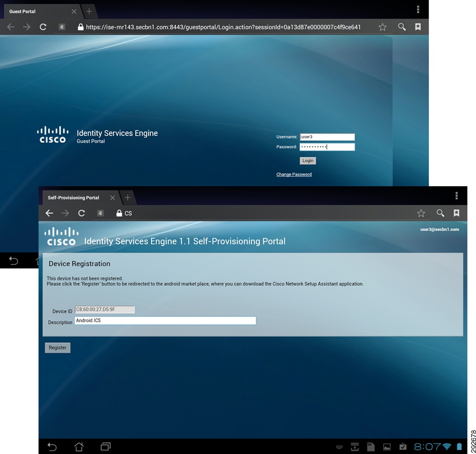Open bookmarks in the Self-Provisioning Portal window
476x454 pixels.
pyautogui.click(x=456, y=213)
